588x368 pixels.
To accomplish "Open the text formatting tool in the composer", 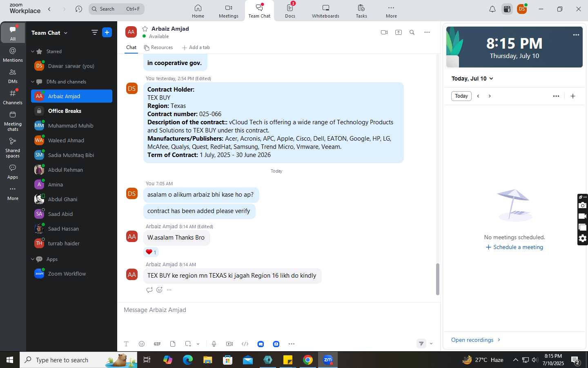I will pos(126,344).
